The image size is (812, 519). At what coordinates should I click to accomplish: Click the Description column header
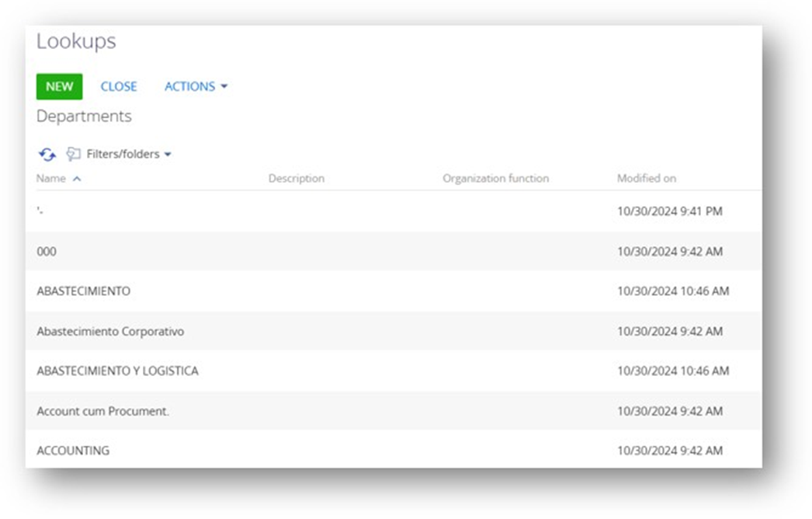(x=296, y=179)
